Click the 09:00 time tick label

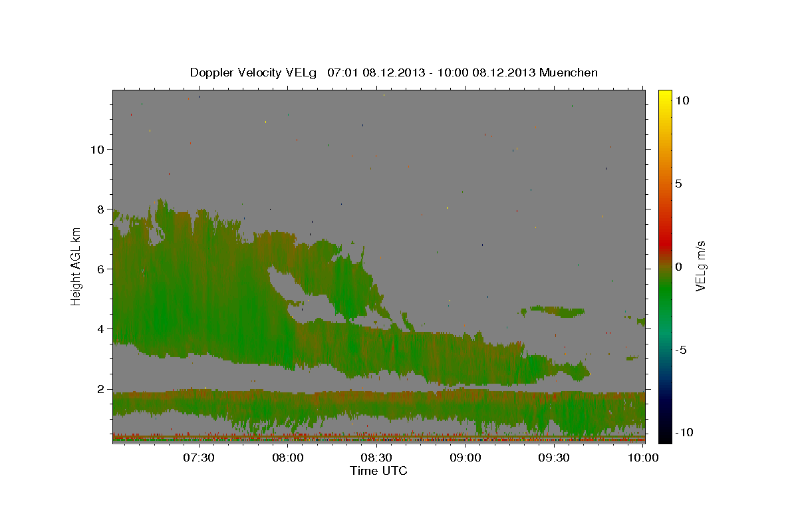pos(465,458)
